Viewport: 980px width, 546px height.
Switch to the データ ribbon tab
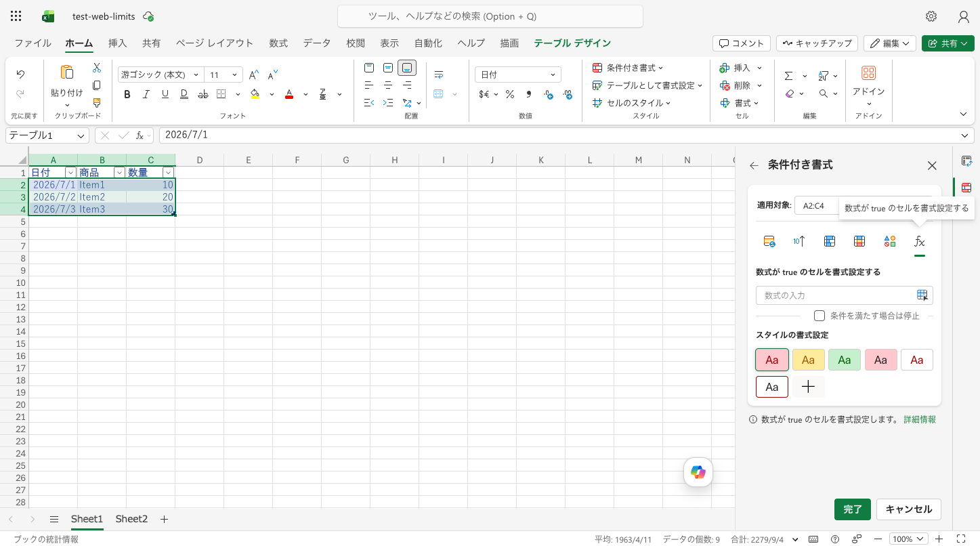(317, 43)
